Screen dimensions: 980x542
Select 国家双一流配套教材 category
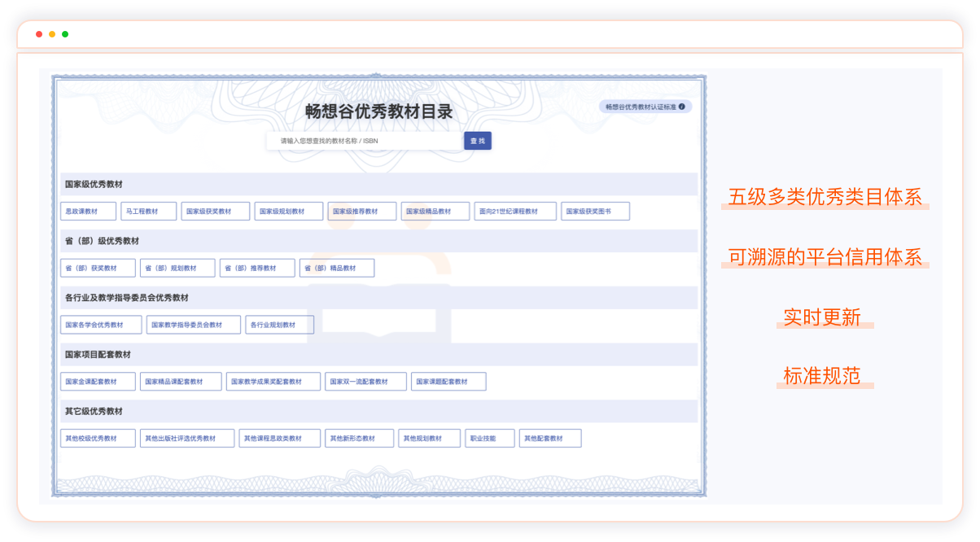coord(365,382)
